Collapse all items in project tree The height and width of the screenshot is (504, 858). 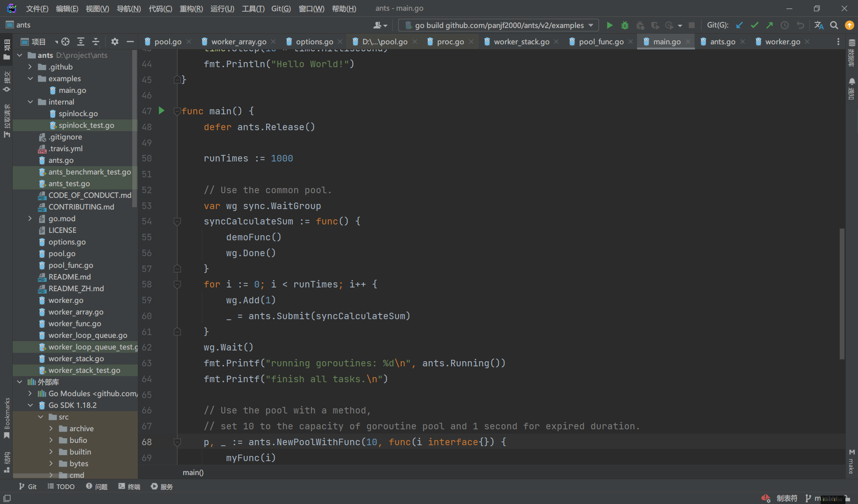pos(96,42)
